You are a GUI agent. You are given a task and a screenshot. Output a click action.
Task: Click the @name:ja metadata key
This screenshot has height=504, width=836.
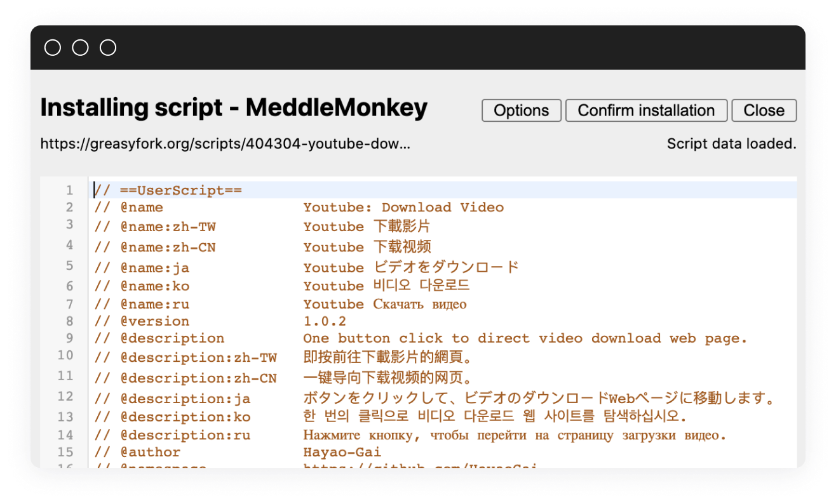pos(155,268)
